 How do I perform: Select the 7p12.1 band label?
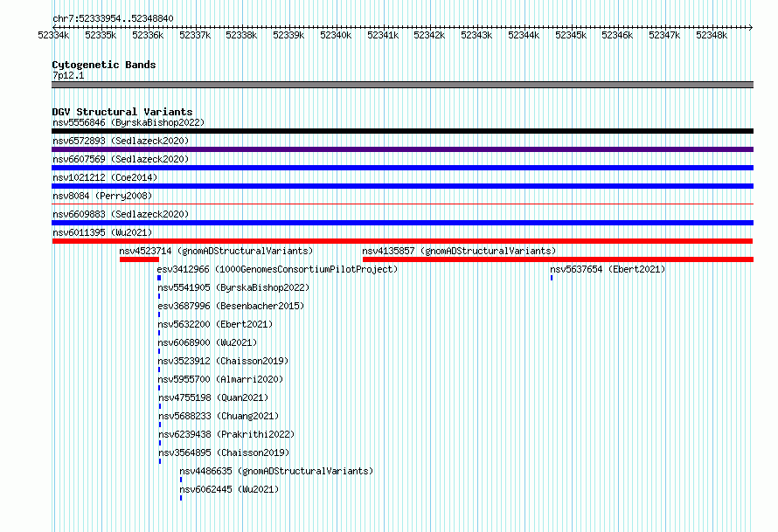click(x=68, y=75)
